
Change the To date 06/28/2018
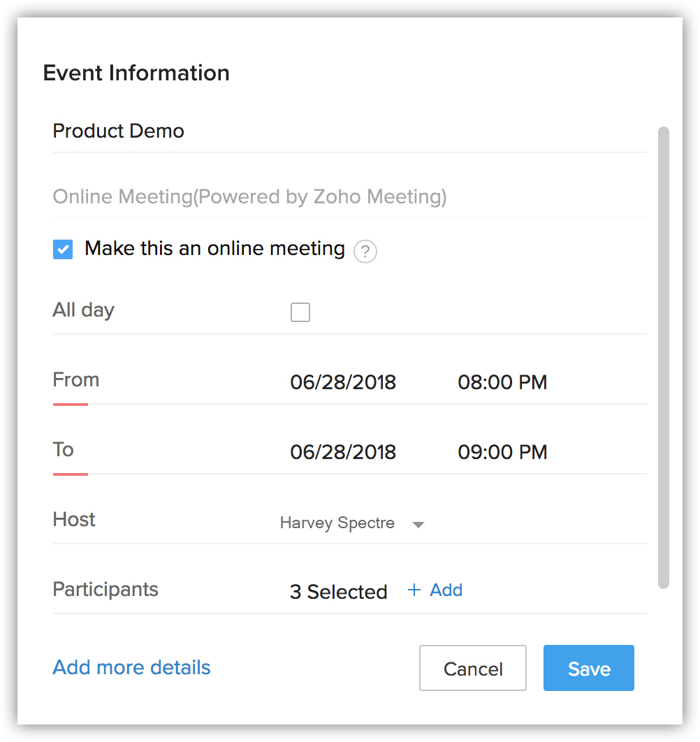tap(343, 452)
